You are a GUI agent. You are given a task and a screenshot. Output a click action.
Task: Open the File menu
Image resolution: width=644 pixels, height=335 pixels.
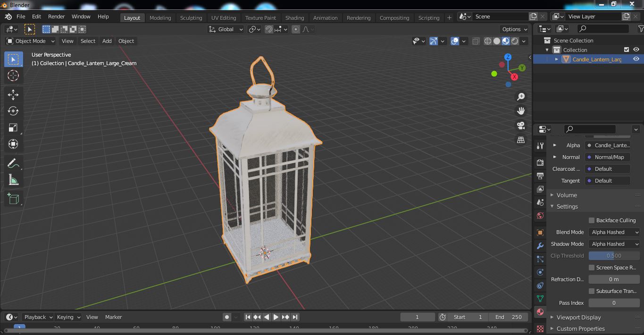[21, 17]
